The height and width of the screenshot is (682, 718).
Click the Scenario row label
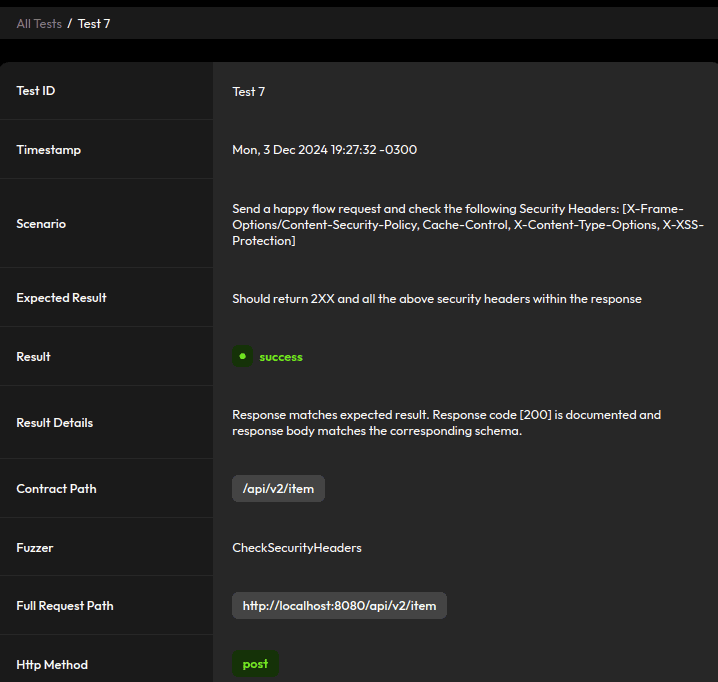(x=41, y=224)
